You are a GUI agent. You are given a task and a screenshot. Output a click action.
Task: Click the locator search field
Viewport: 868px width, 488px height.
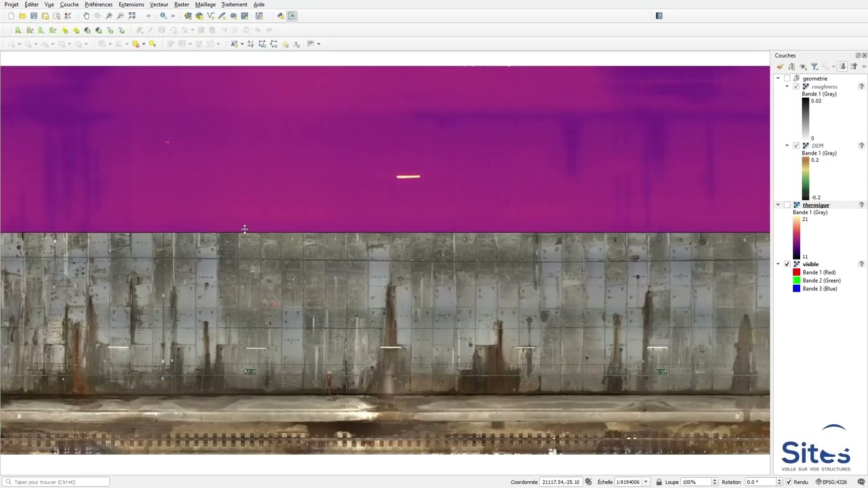(56, 482)
